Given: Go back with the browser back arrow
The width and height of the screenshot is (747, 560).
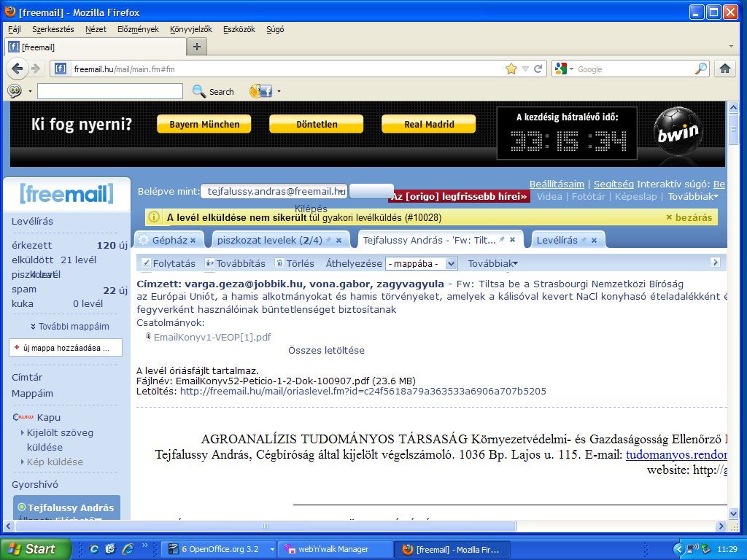Looking at the screenshot, I should pyautogui.click(x=18, y=69).
